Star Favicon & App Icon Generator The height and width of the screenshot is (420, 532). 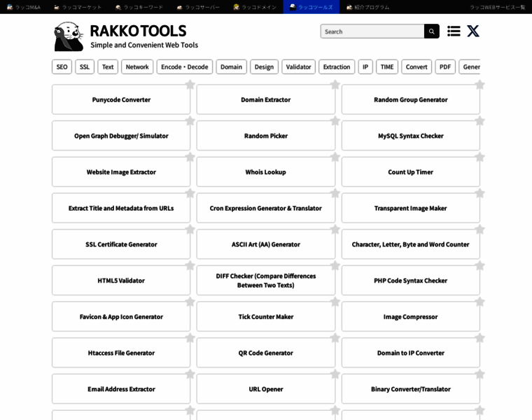(190, 302)
